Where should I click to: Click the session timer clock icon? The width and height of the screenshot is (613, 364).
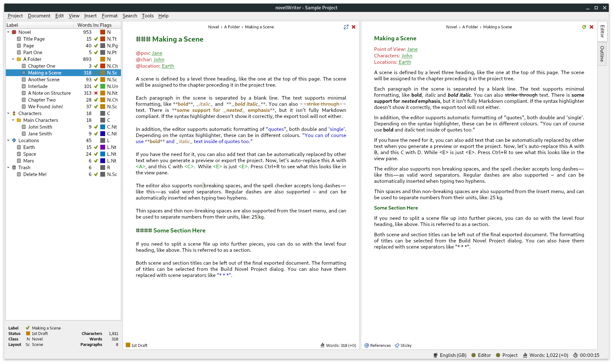pyautogui.click(x=576, y=355)
